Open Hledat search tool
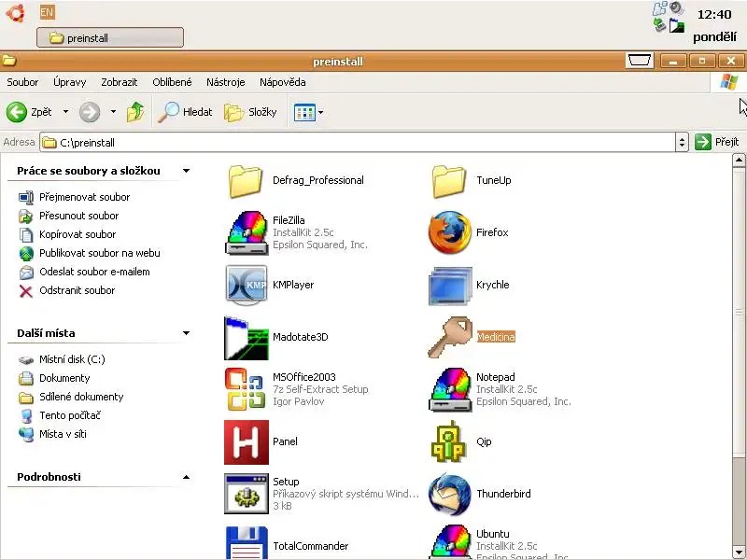Image resolution: width=747 pixels, height=560 pixels. coord(185,112)
